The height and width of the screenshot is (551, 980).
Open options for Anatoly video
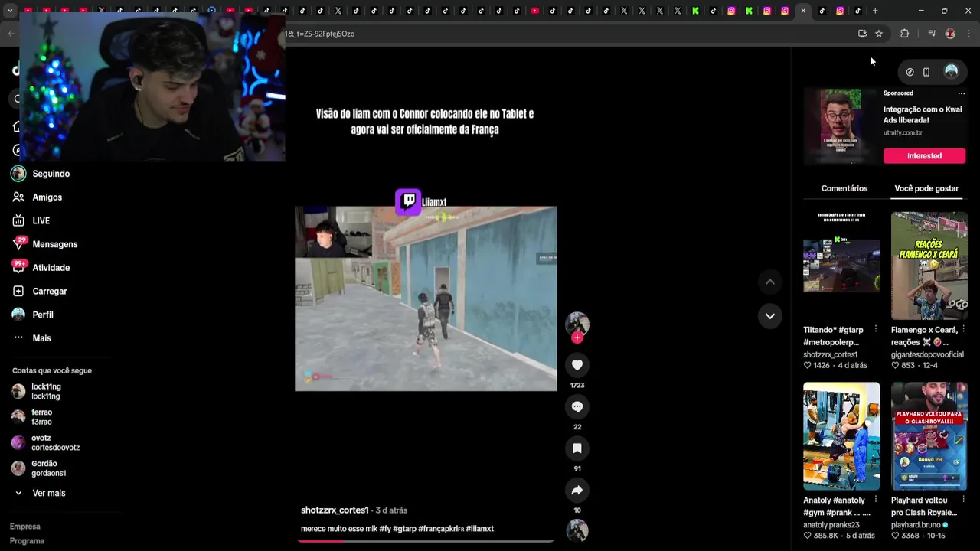(x=876, y=500)
